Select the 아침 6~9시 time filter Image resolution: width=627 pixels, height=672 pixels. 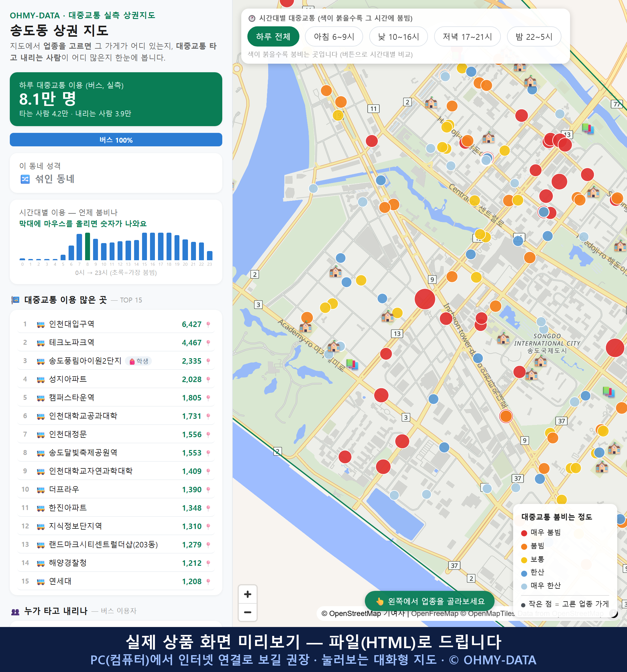pos(334,36)
